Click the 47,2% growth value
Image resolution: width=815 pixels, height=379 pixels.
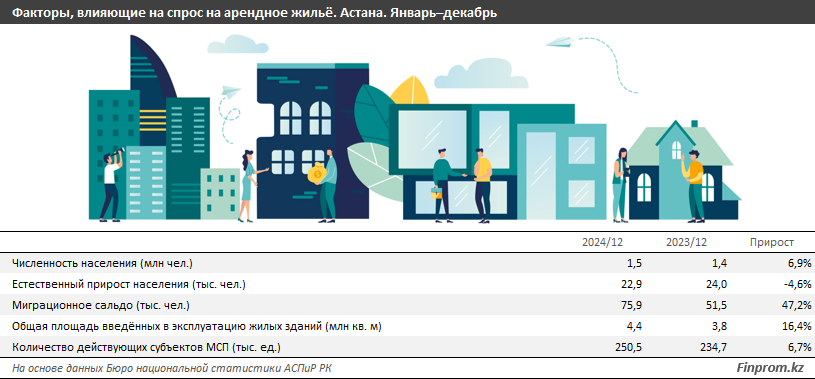tap(797, 305)
